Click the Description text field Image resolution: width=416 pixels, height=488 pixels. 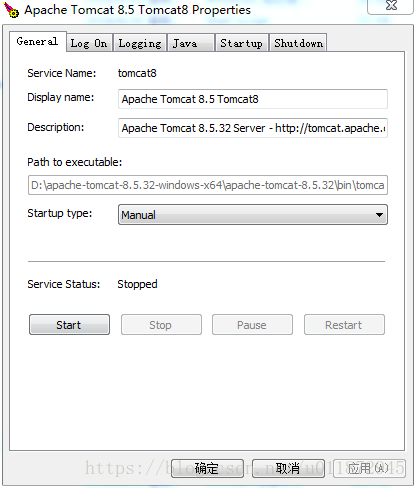pos(253,128)
